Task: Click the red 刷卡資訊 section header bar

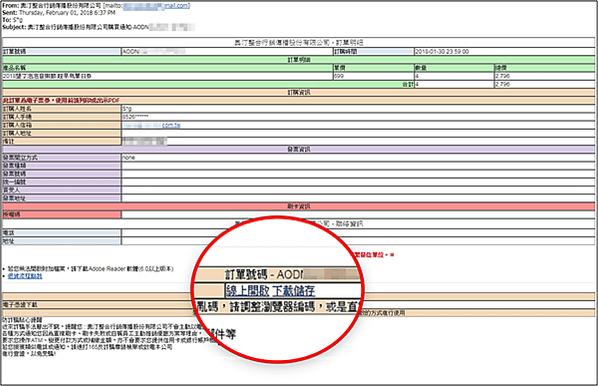Action: coord(299,206)
